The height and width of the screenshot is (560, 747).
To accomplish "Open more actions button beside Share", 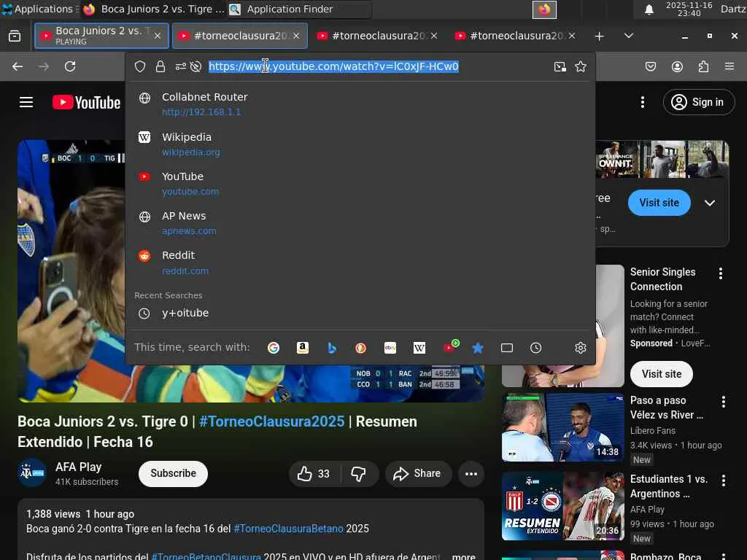I will tap(471, 474).
